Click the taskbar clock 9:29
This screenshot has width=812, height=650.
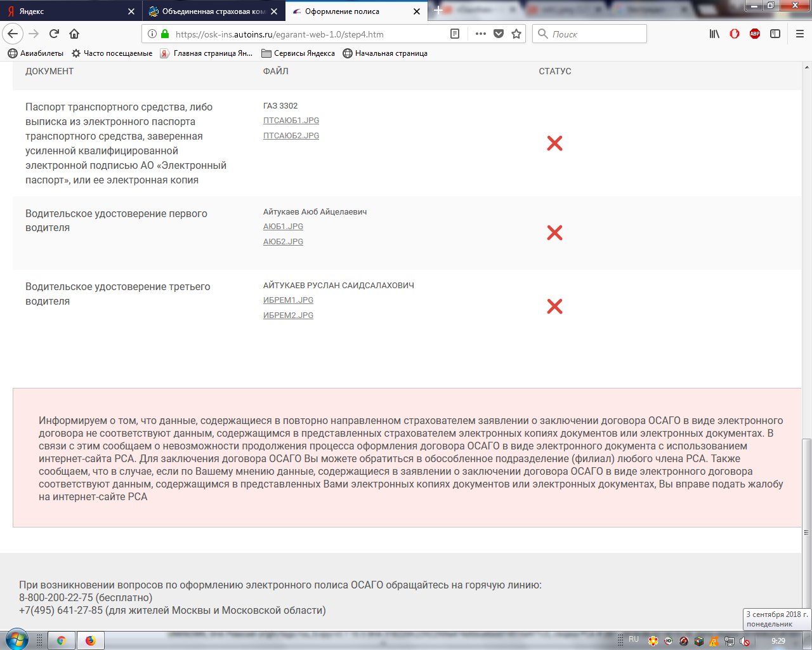click(x=778, y=641)
